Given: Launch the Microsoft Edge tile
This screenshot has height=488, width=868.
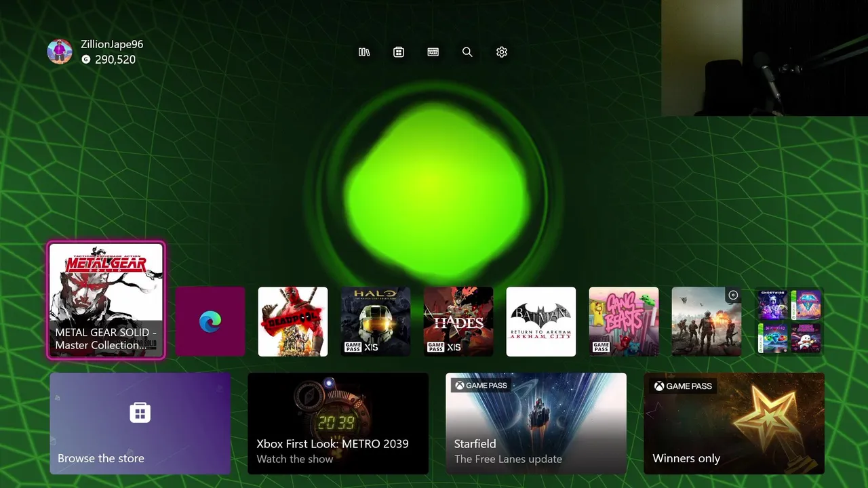Looking at the screenshot, I should 210,321.
